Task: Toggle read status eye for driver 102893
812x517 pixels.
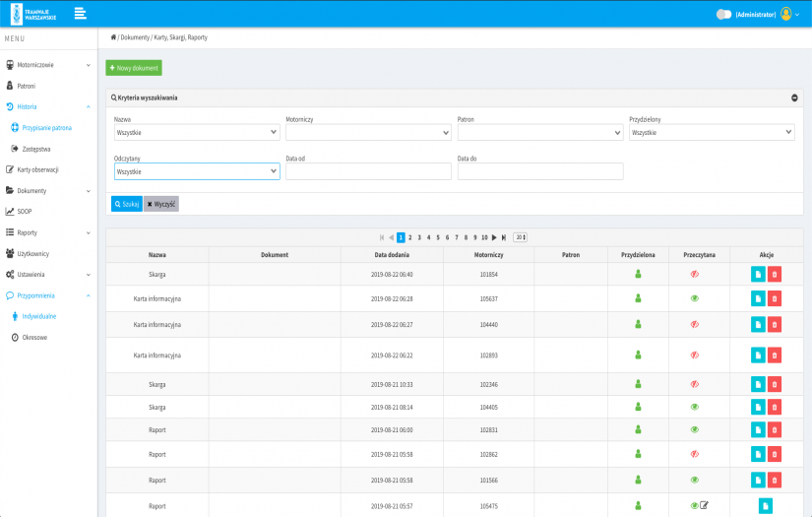Action: [694, 355]
